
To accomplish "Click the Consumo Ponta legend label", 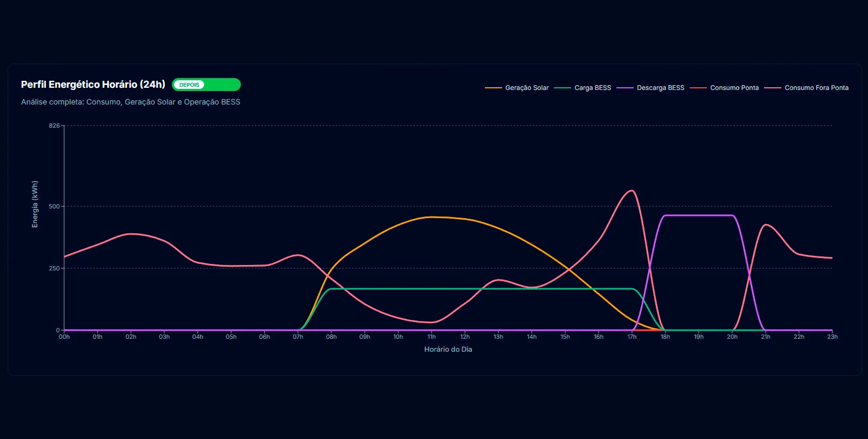I will pyautogui.click(x=734, y=88).
